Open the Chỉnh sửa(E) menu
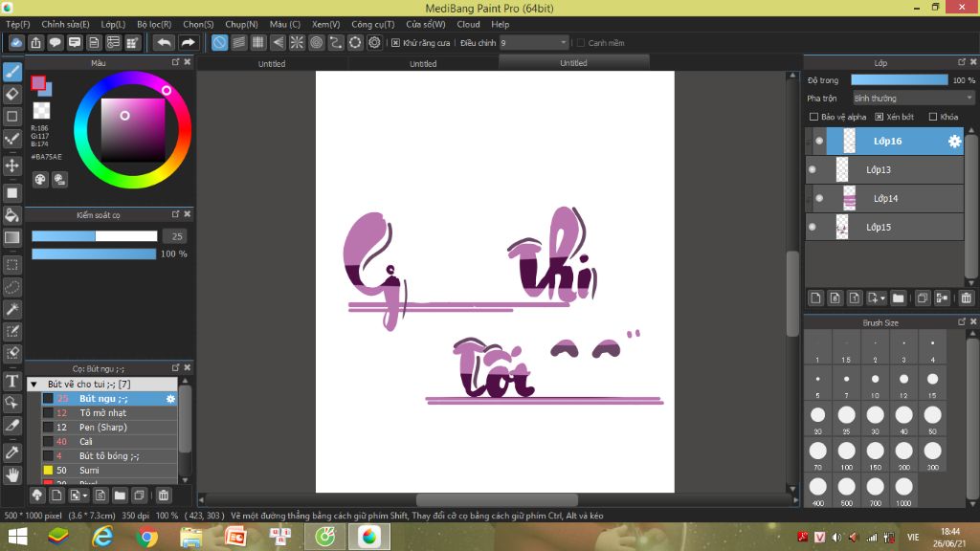The height and width of the screenshot is (551, 980). [65, 24]
